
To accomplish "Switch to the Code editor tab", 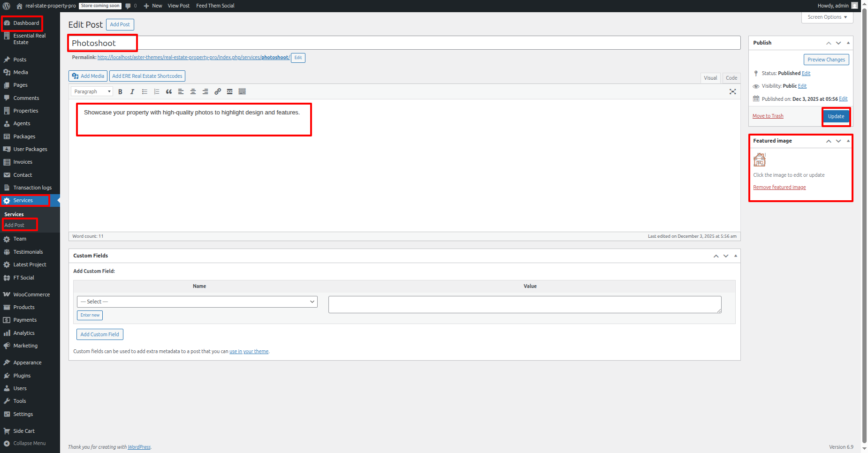I will tap(731, 78).
